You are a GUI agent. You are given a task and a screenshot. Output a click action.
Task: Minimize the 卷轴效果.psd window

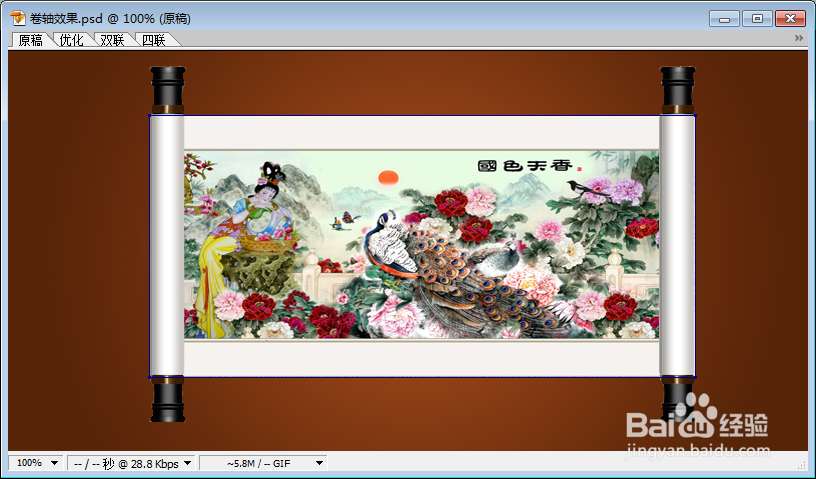[724, 19]
